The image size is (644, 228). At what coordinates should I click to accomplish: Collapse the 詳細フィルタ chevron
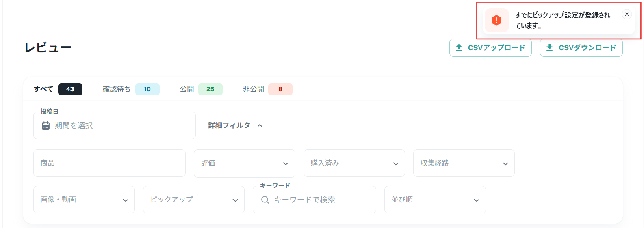pyautogui.click(x=260, y=125)
